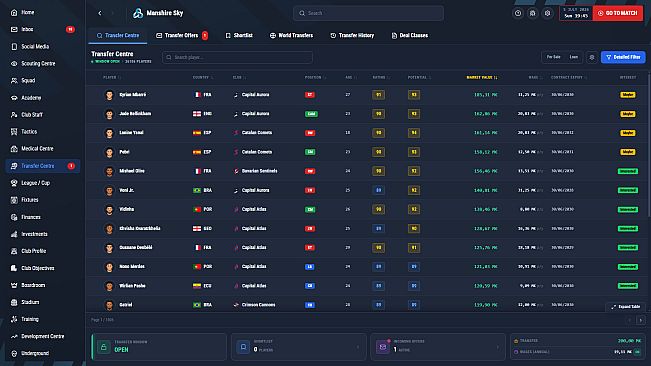Open the Boardroom section
Image resolution: width=651 pixels, height=366 pixels.
(x=42, y=285)
